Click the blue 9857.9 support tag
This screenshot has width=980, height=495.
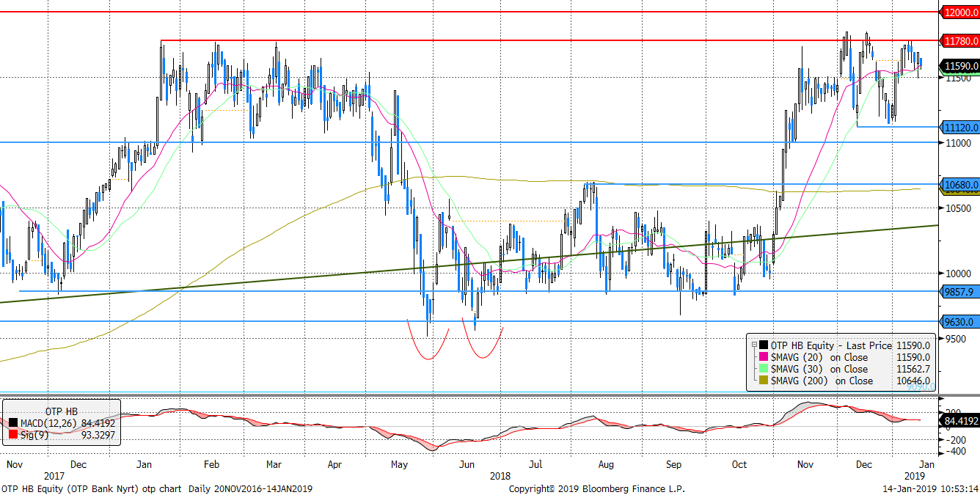(x=958, y=292)
